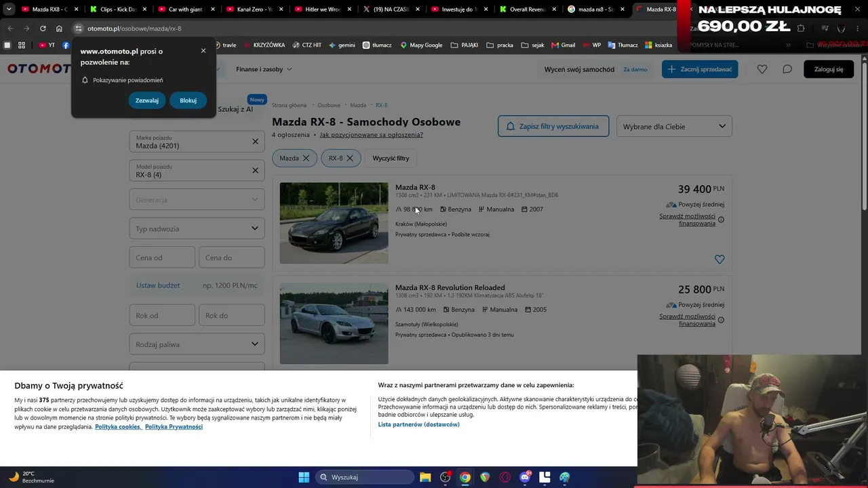Open the KRZYŻÓWKA bookmark
This screenshot has width=868, height=488.
[264, 45]
